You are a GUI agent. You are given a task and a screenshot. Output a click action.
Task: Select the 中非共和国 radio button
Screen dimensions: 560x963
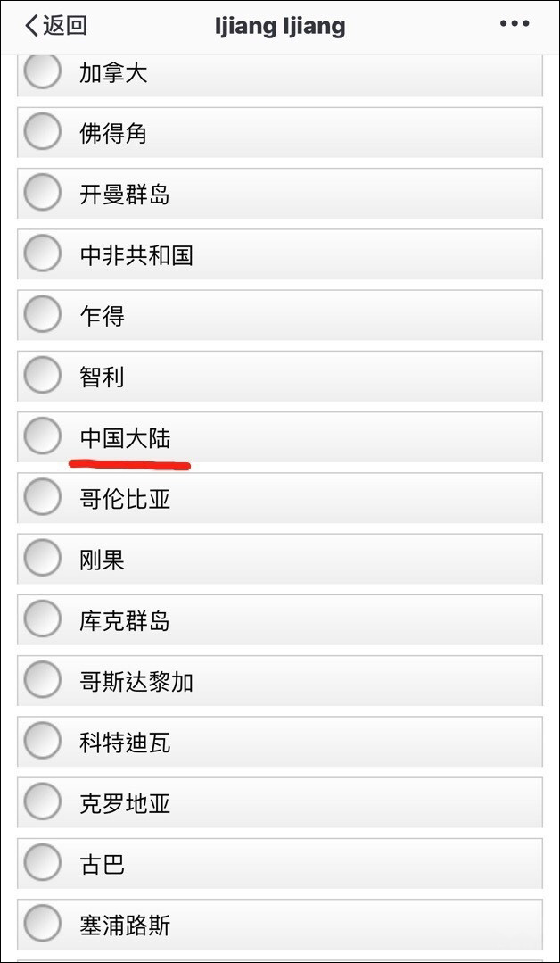43,254
